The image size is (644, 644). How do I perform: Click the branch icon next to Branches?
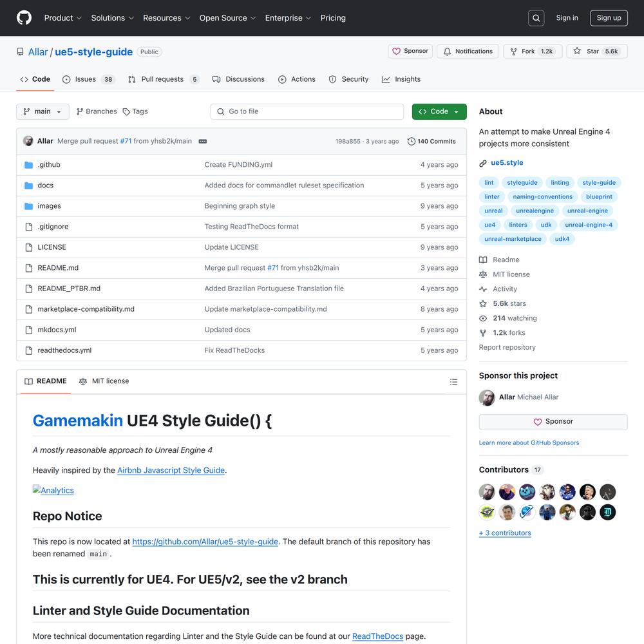coord(80,111)
